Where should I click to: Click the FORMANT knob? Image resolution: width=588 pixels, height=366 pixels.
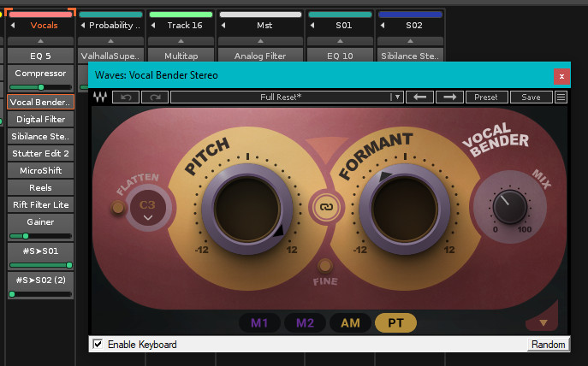(x=405, y=210)
